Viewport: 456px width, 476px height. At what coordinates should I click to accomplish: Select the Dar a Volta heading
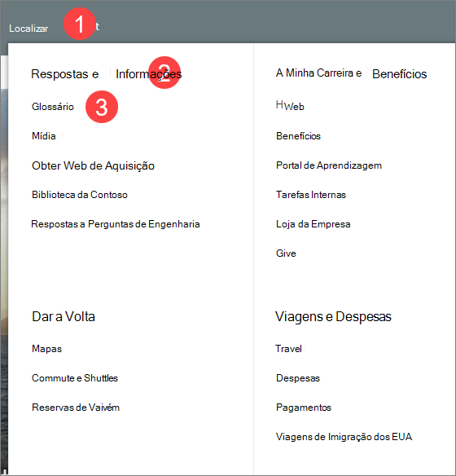pyautogui.click(x=64, y=316)
